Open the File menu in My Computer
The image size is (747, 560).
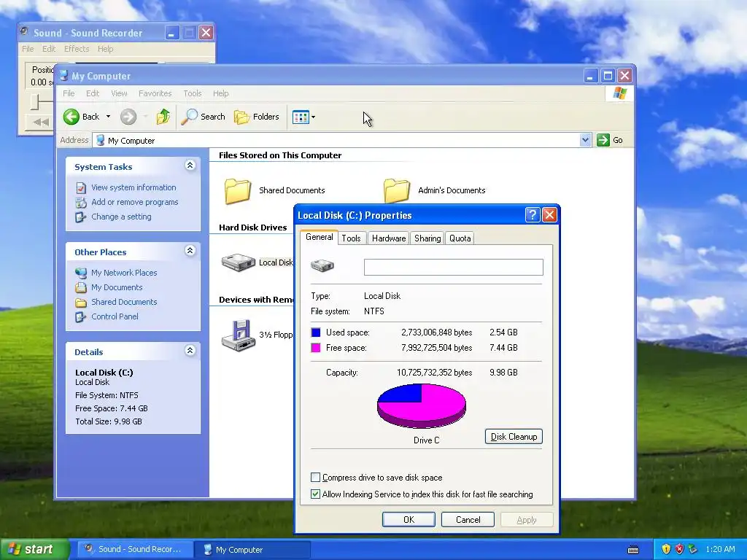[69, 93]
